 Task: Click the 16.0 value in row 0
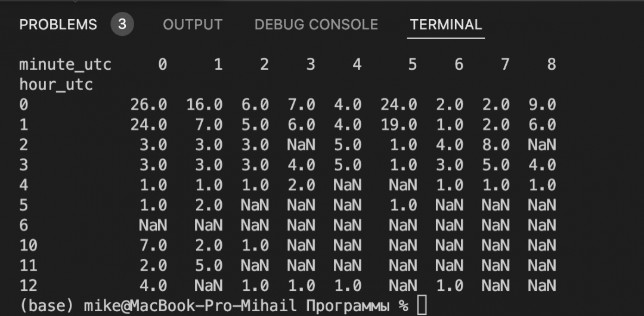204,105
